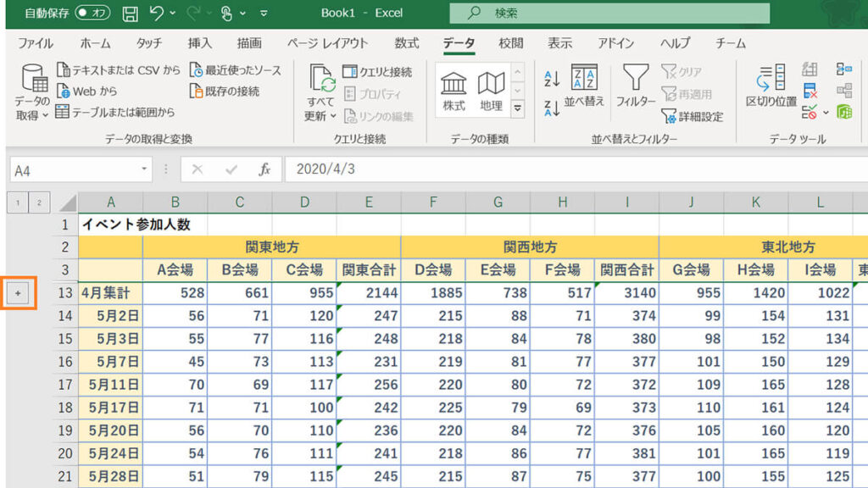Click 既存の接続
Screen dimensions: 868x488
224,91
